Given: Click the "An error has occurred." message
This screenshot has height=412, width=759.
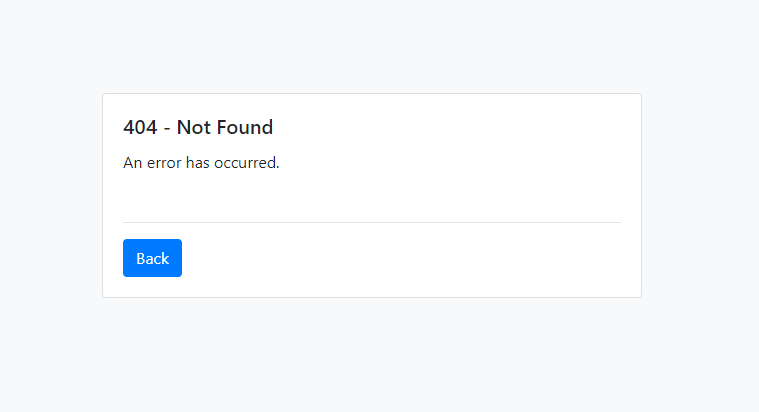Looking at the screenshot, I should pyautogui.click(x=201, y=163).
